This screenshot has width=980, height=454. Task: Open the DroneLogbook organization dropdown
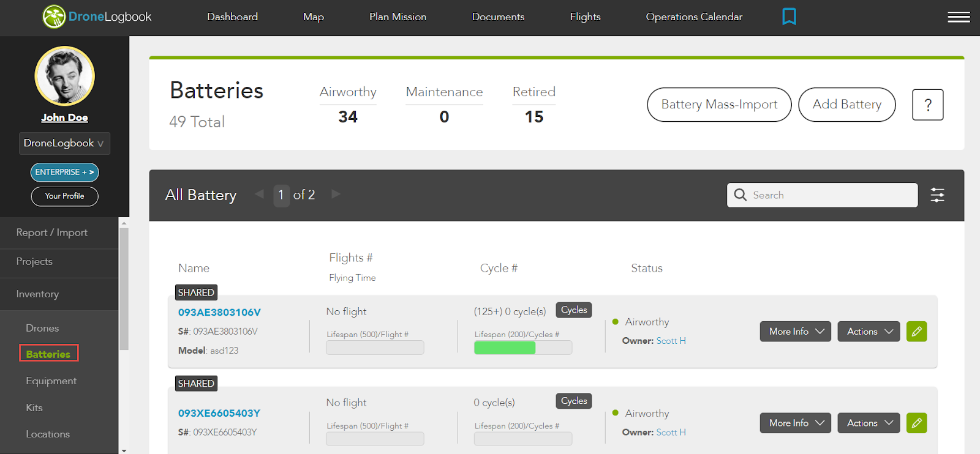tap(64, 143)
